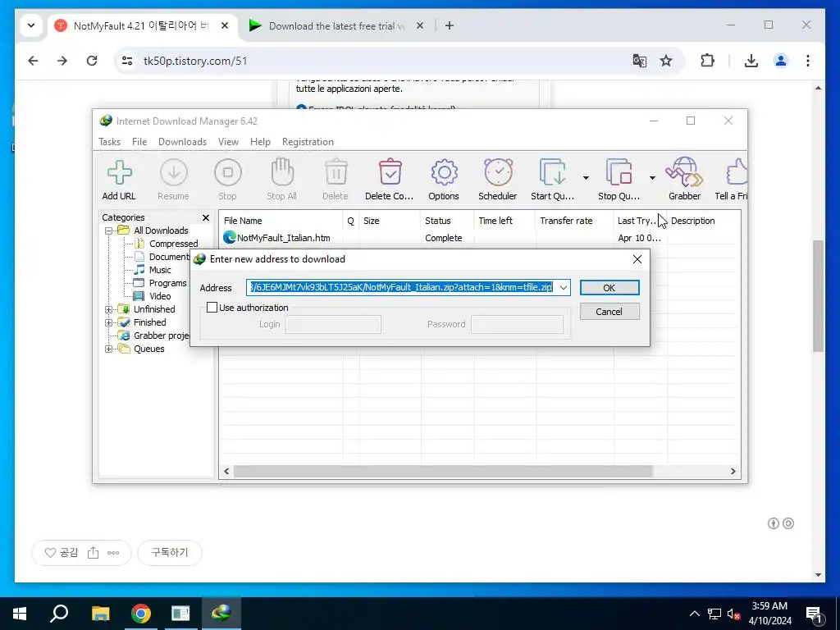Click the Tell a Friend thumbs-up icon
This screenshot has height=630, width=840.
pyautogui.click(x=732, y=180)
